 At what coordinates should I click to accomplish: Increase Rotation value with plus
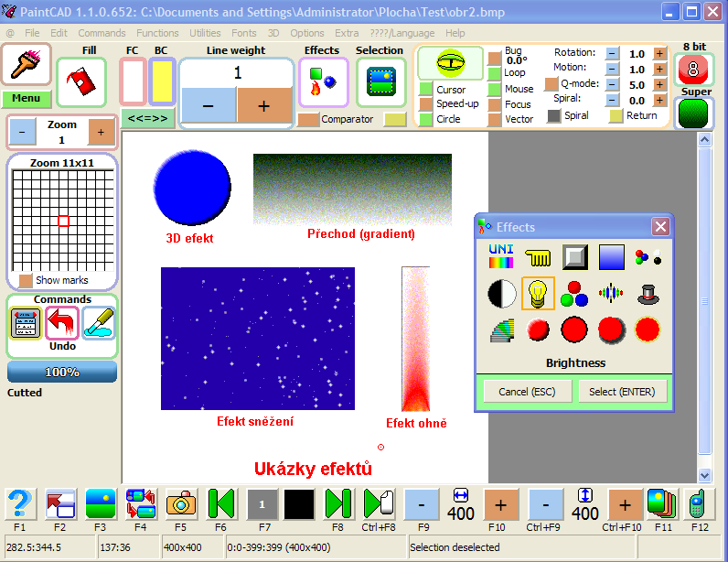659,53
